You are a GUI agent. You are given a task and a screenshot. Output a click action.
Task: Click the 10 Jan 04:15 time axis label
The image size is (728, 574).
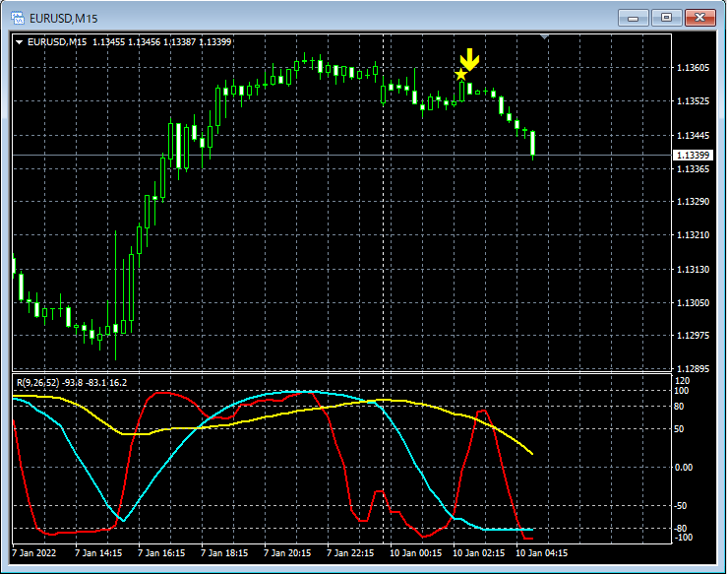543,553
